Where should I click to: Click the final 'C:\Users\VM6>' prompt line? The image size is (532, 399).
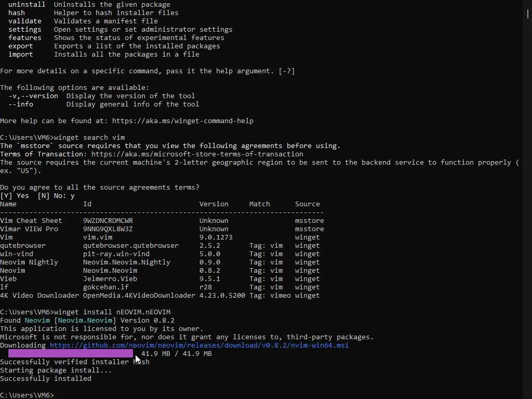click(x=27, y=395)
